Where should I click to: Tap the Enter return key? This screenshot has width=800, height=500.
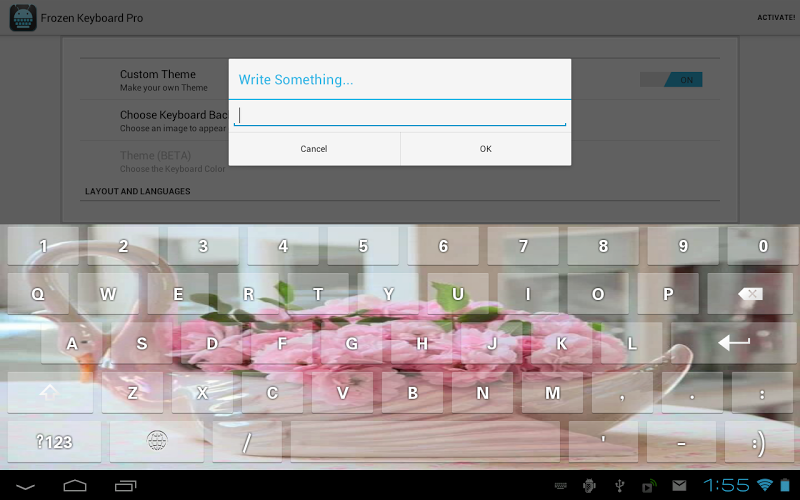(x=734, y=343)
